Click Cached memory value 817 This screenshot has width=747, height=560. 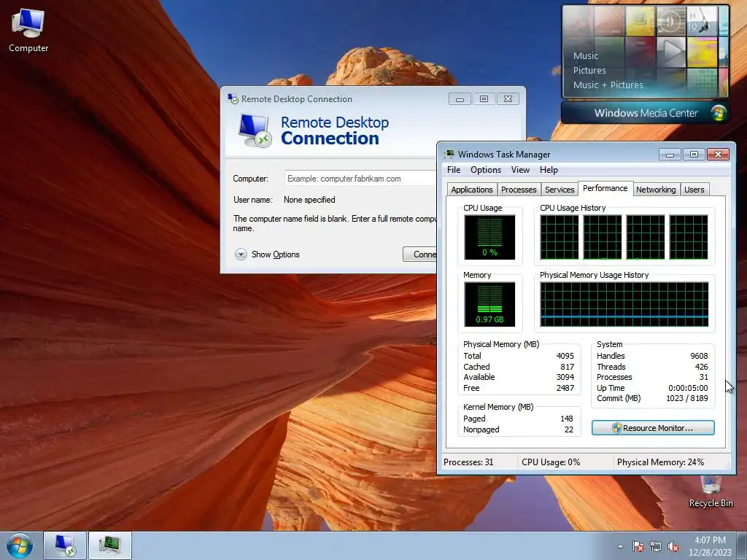[568, 367]
